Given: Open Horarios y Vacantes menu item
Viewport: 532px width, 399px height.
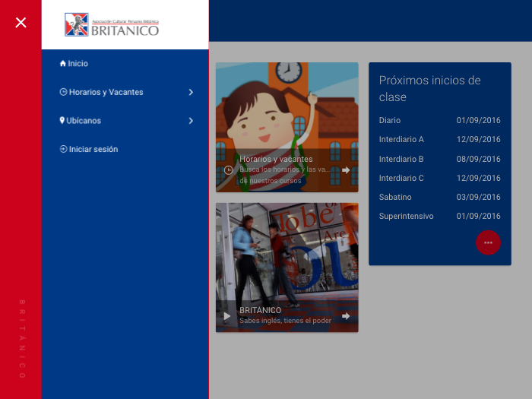Looking at the screenshot, I should pyautogui.click(x=125, y=92).
